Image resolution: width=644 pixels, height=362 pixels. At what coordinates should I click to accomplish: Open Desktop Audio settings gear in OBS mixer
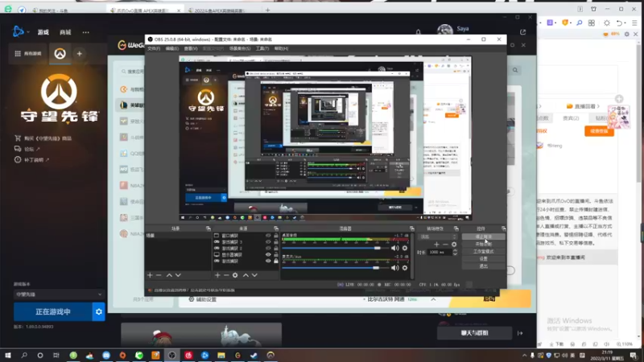405,248
